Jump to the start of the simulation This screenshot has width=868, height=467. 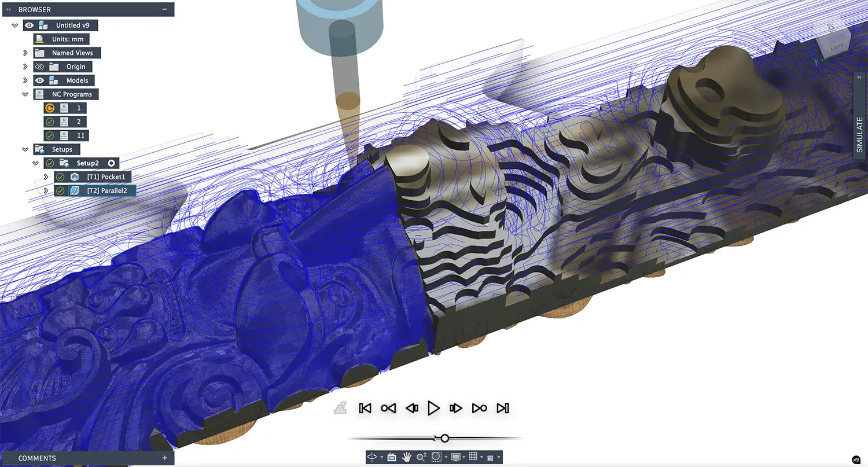click(365, 408)
